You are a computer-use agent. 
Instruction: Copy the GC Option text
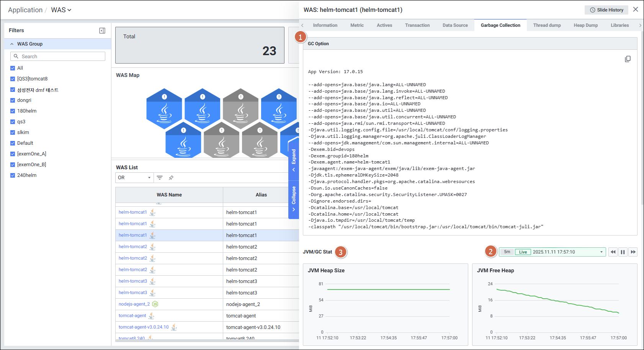(628, 59)
